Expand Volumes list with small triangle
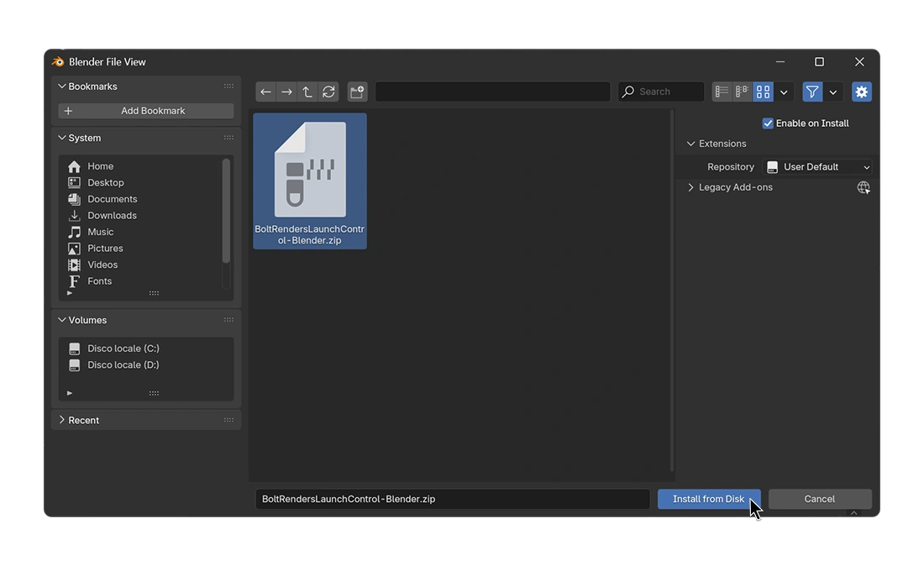Screen dimensions: 924x571 [70, 394]
